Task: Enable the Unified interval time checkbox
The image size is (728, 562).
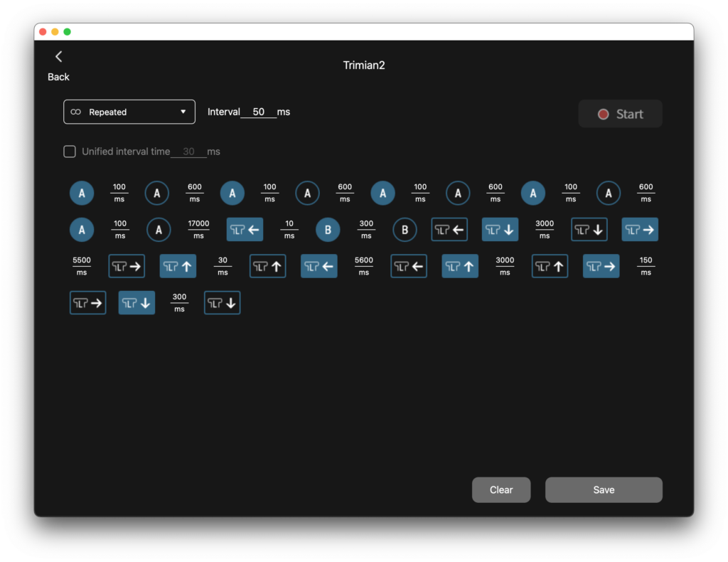Action: pyautogui.click(x=70, y=152)
